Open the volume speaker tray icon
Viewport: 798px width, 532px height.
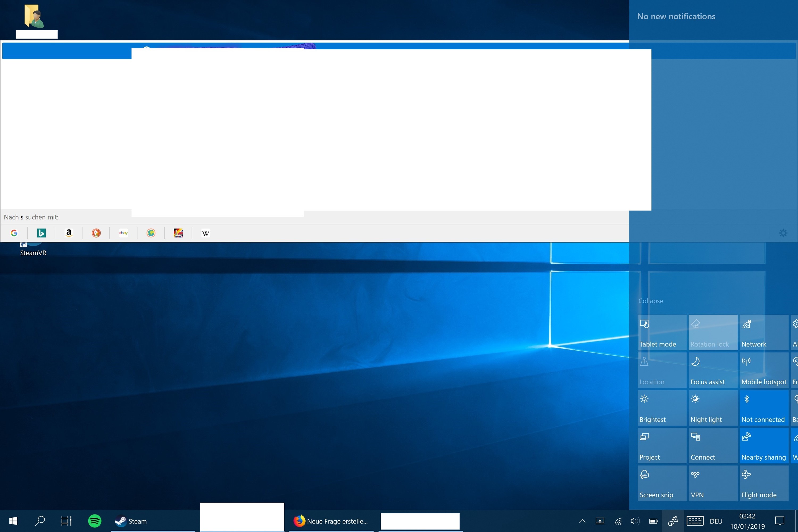point(635,521)
